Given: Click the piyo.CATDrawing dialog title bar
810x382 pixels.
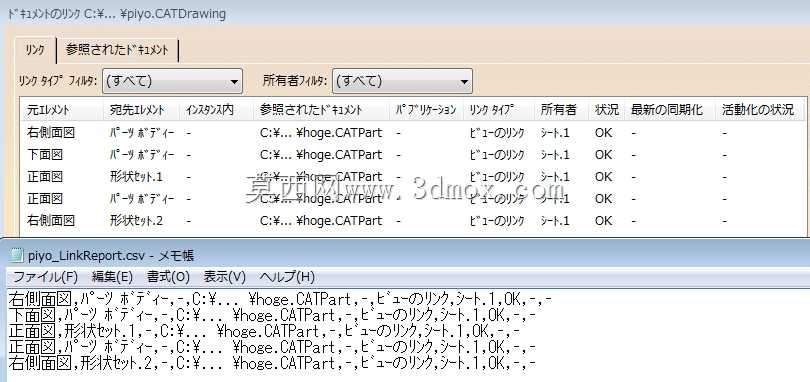Looking at the screenshot, I should click(405, 13).
